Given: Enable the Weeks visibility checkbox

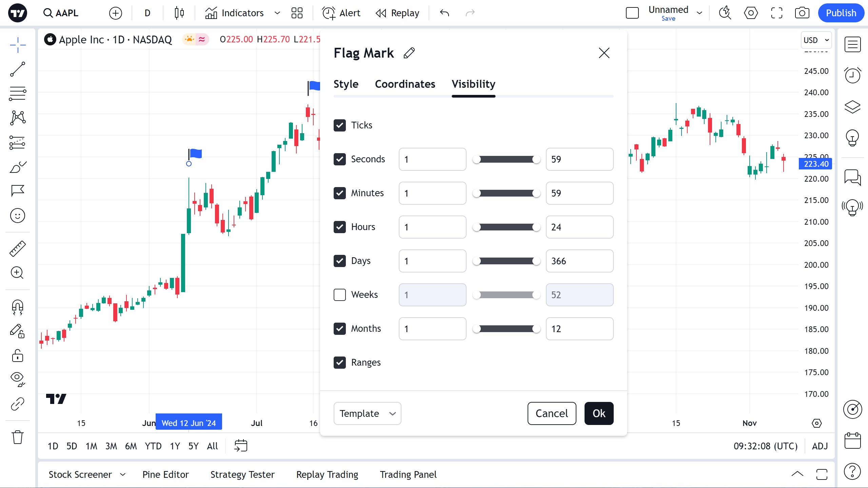Looking at the screenshot, I should pyautogui.click(x=340, y=295).
